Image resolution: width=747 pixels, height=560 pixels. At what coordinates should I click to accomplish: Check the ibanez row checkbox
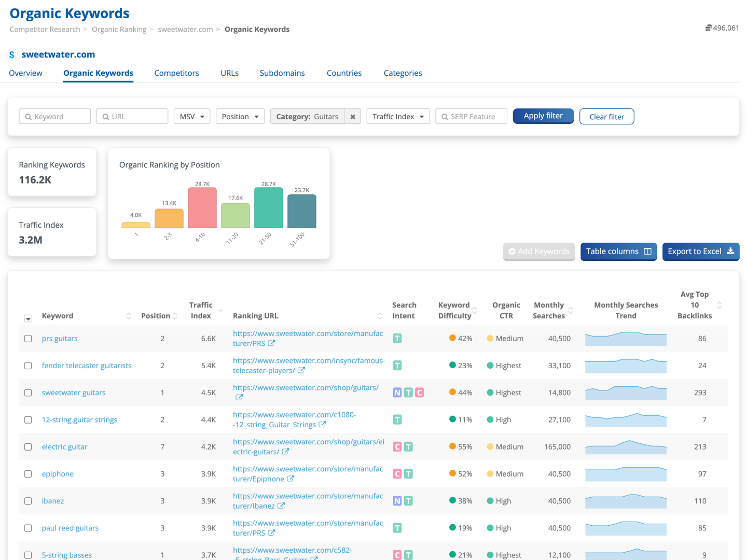point(28,501)
